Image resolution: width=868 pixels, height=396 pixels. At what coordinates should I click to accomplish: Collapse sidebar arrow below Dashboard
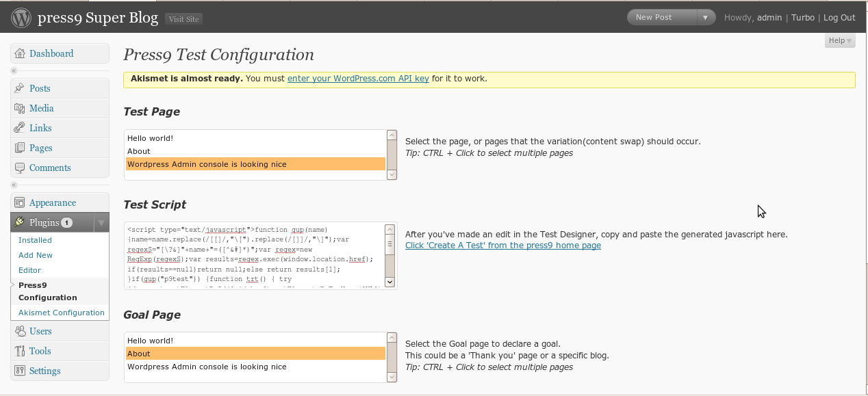pos(14,71)
